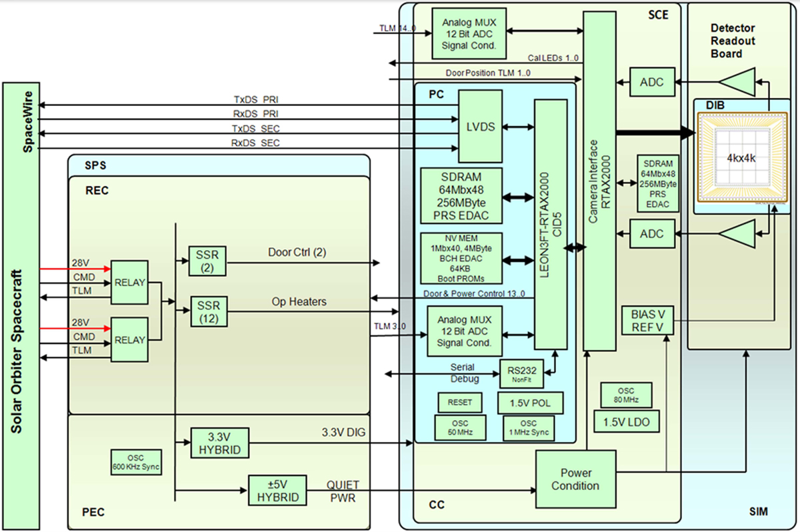Click the Camera Interface RTAX2000 block
This screenshot has height=532, width=800.
click(599, 180)
